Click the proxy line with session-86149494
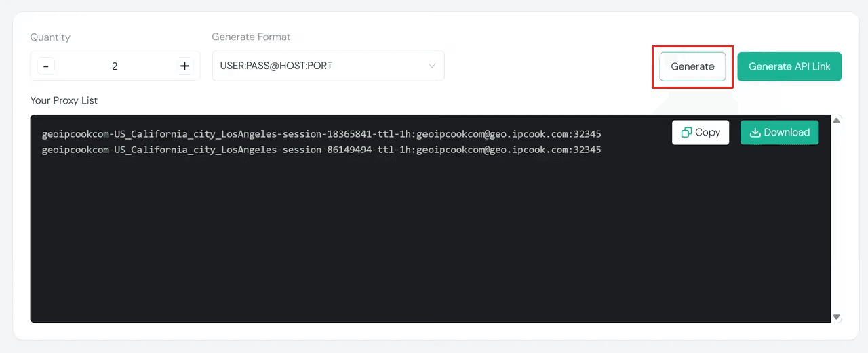The width and height of the screenshot is (868, 353). tap(321, 150)
